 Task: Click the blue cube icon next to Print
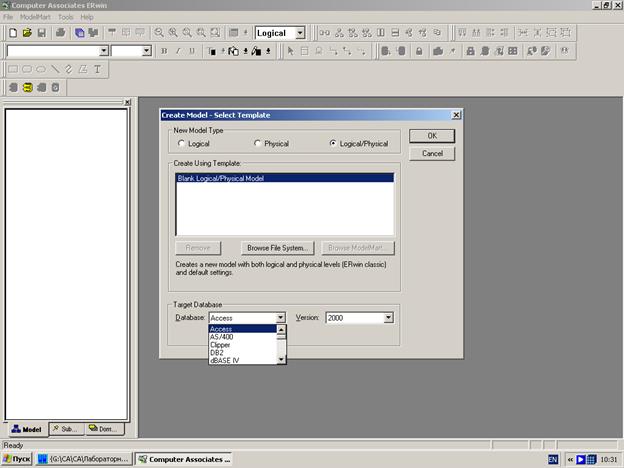click(80, 33)
